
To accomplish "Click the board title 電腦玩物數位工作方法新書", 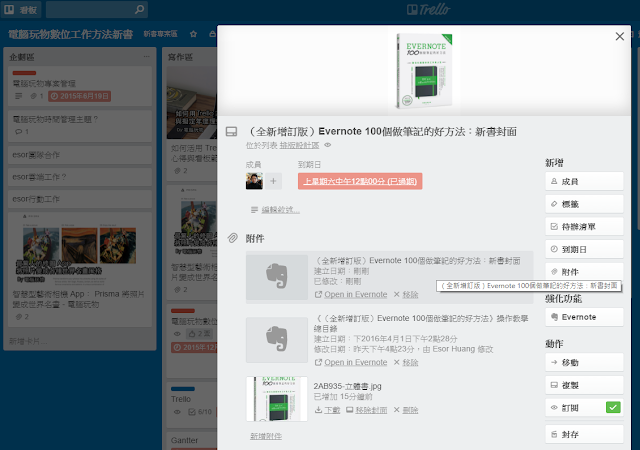I will [71, 34].
